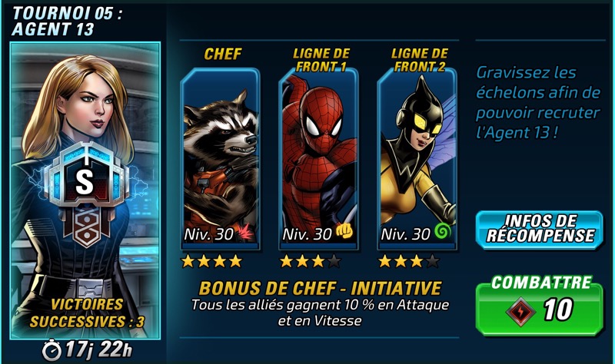Click Spider-Man's yellow fist class icon
615x364 pixels.
point(344,231)
